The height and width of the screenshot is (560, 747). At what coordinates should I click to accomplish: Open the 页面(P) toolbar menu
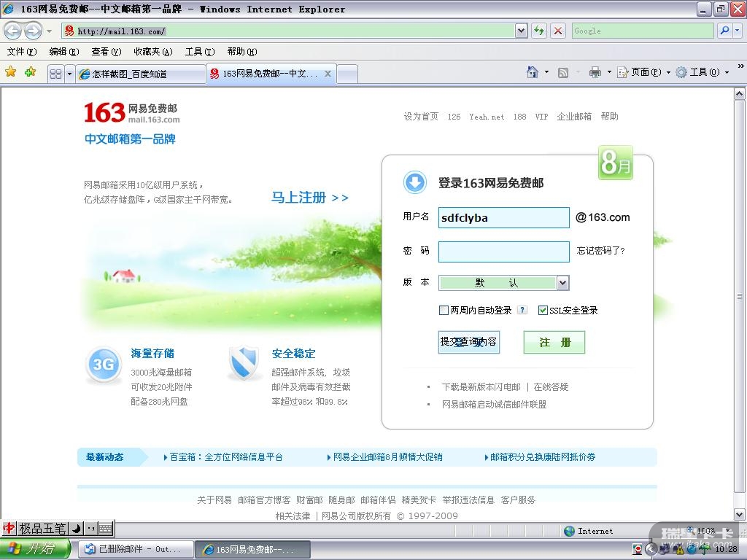coord(643,72)
